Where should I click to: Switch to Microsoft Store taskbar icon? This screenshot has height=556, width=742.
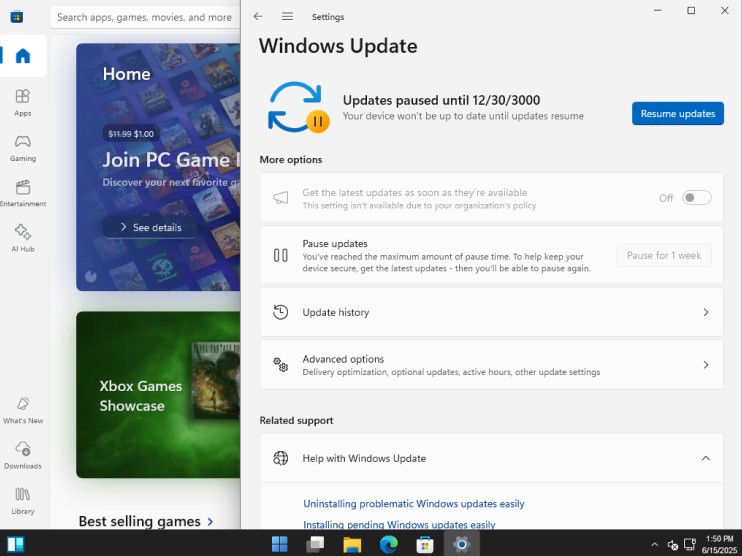(425, 544)
